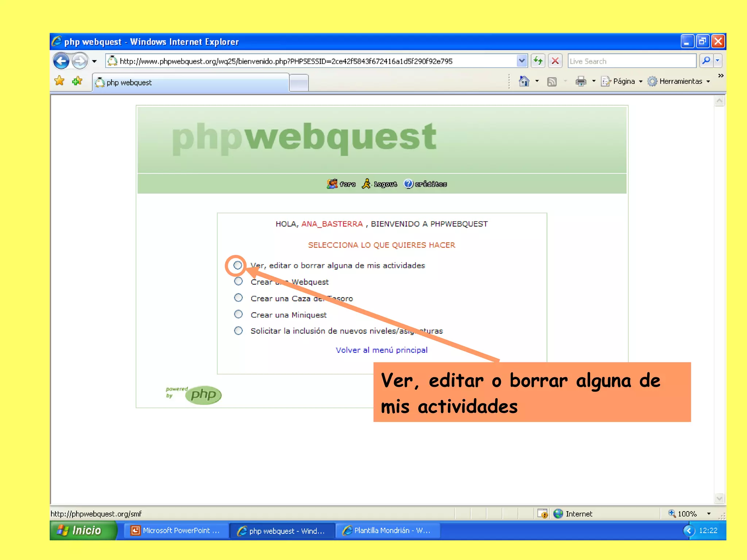
Task: Select Solicitar la inclusión de nuevos niveles
Action: (x=238, y=330)
